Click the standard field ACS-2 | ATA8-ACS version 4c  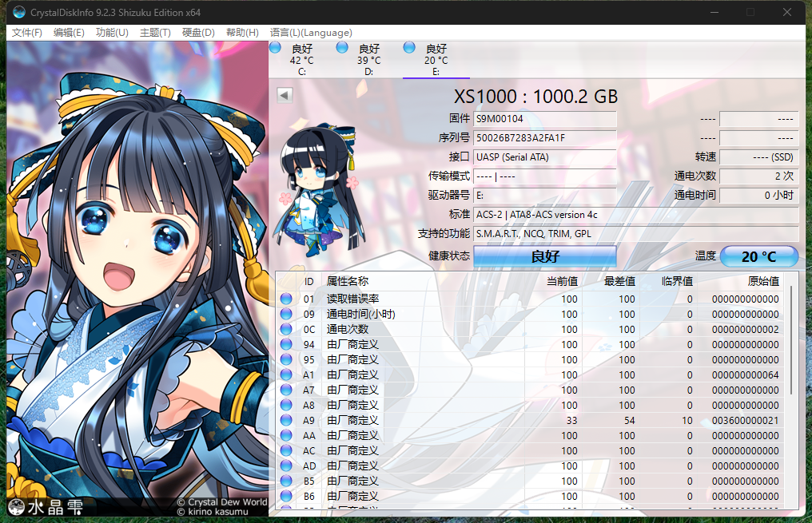tap(636, 214)
